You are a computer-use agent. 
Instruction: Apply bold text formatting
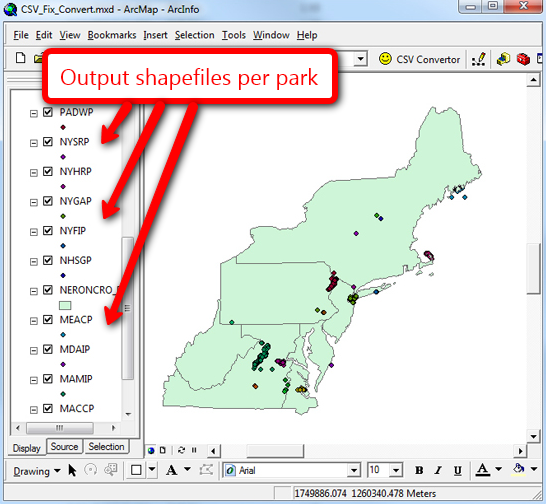click(x=419, y=471)
